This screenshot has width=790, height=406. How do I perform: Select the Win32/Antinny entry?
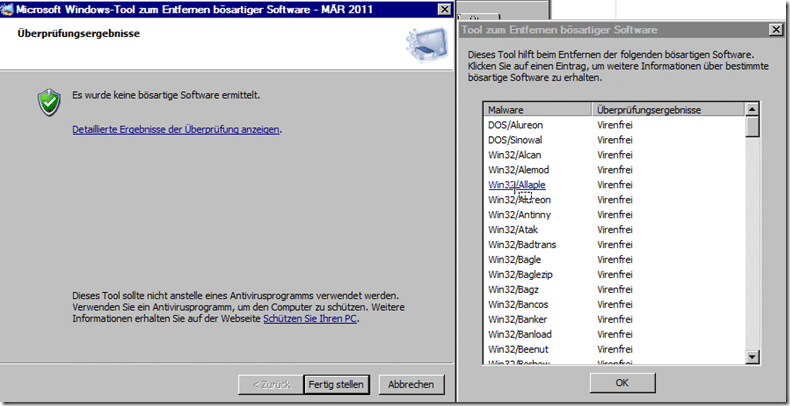pos(519,215)
